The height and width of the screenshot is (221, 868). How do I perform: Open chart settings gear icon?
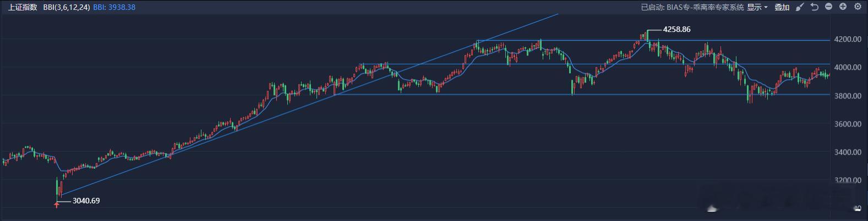858,7
